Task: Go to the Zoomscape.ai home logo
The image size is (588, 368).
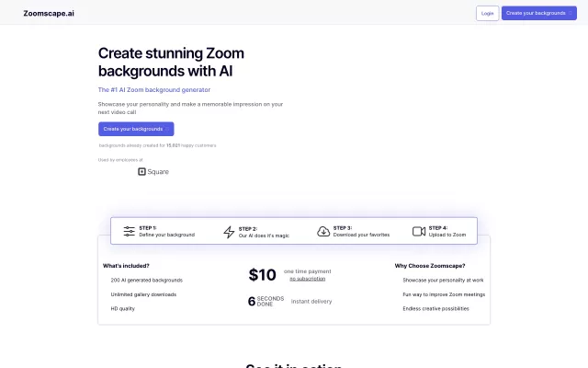Action: point(49,13)
